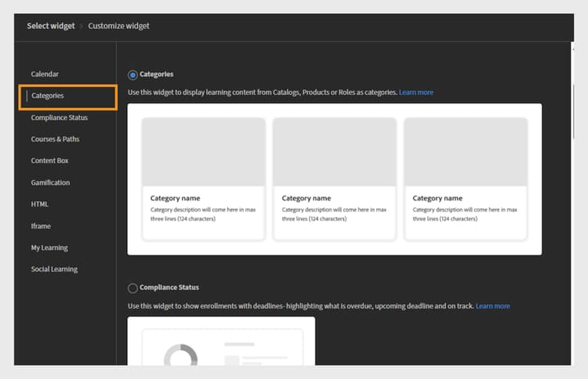The height and width of the screenshot is (379, 588).
Task: Click the donut chart compliance preview
Action: coord(181,355)
